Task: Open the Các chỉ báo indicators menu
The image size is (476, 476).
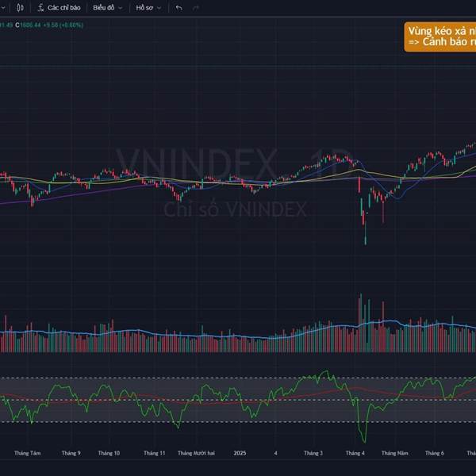Action: tap(59, 8)
